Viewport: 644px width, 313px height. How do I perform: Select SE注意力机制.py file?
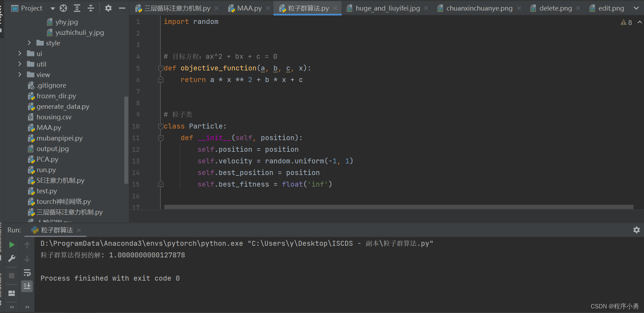tap(56, 180)
